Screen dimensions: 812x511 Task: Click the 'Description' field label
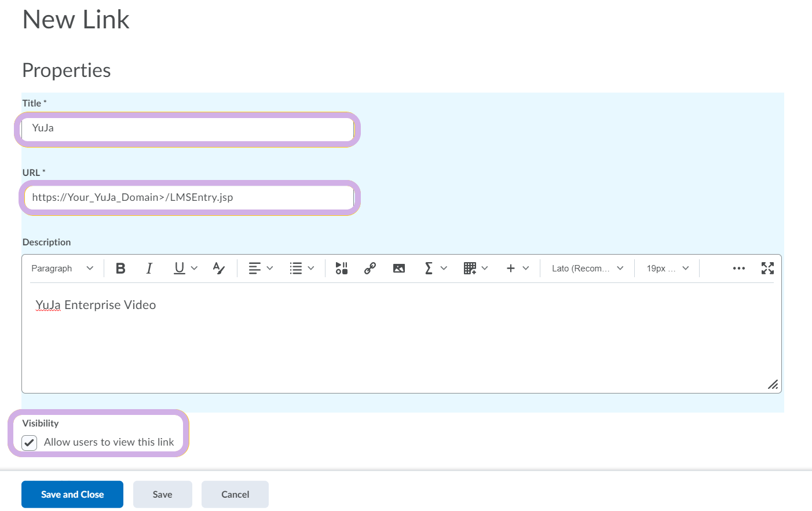click(x=47, y=242)
